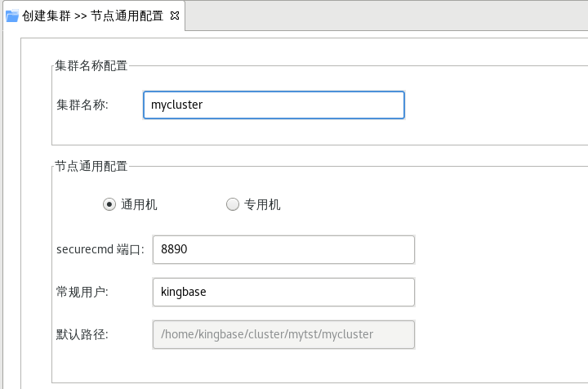
Task: Click the 节点通用配置 group heading
Action: (x=91, y=167)
